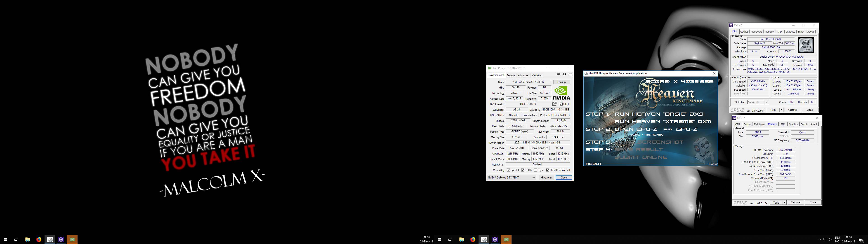Click the HWBOT Heaven icon on left taskbar
The height and width of the screenshot is (244, 868).
tap(50, 240)
